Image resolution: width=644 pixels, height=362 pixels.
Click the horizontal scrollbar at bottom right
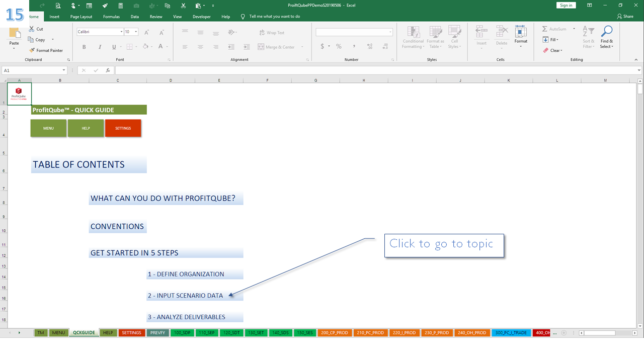(607, 333)
